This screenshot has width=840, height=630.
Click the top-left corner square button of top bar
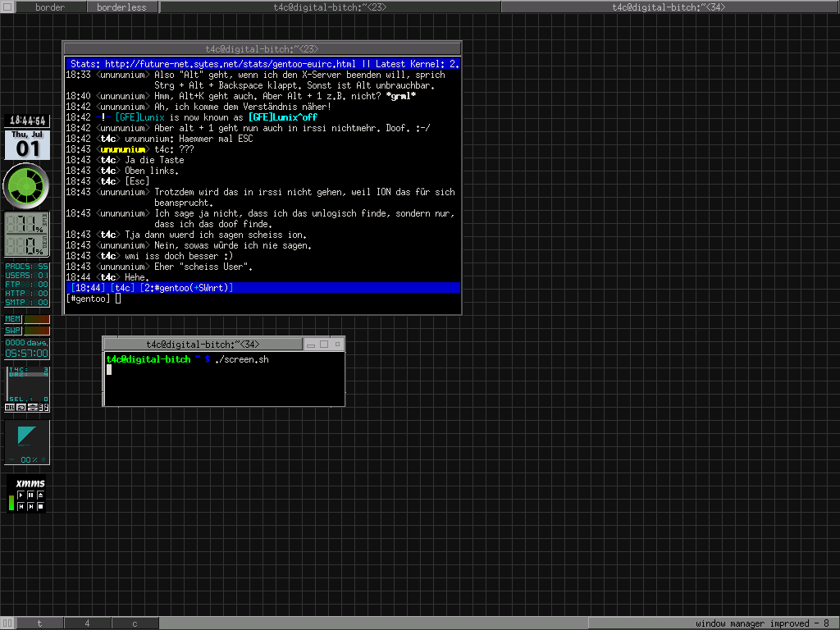pyautogui.click(x=7, y=7)
